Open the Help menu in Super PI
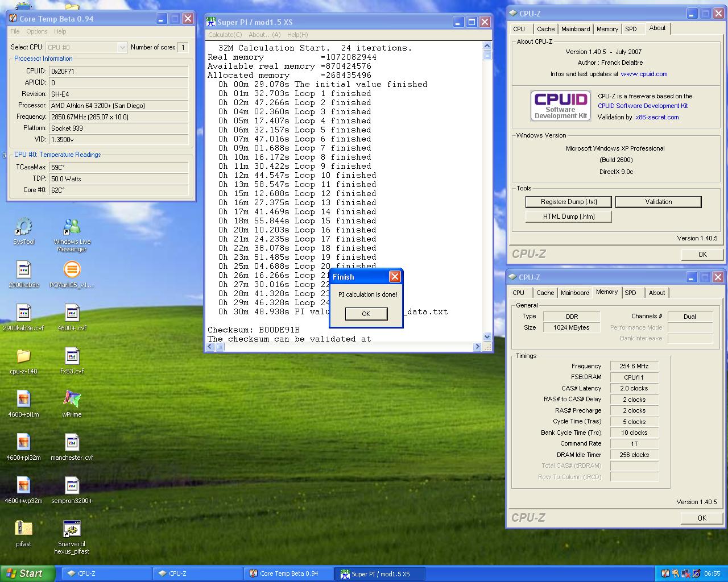 click(297, 35)
